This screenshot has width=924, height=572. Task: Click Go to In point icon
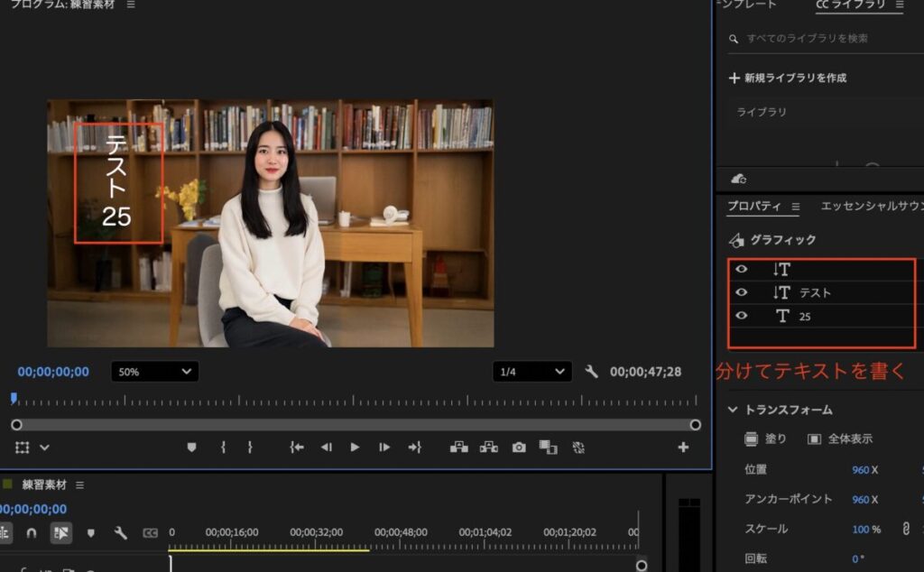point(295,447)
